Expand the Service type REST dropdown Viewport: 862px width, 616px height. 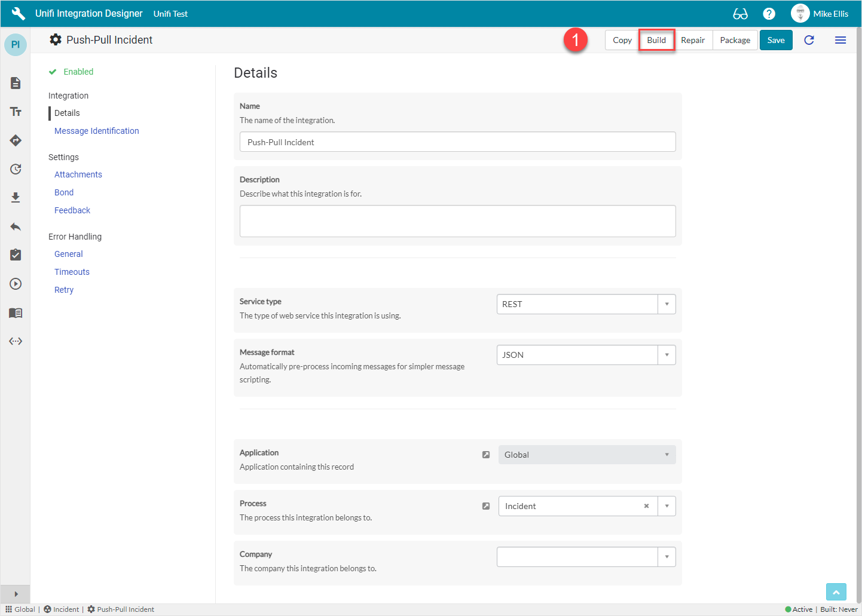(667, 304)
